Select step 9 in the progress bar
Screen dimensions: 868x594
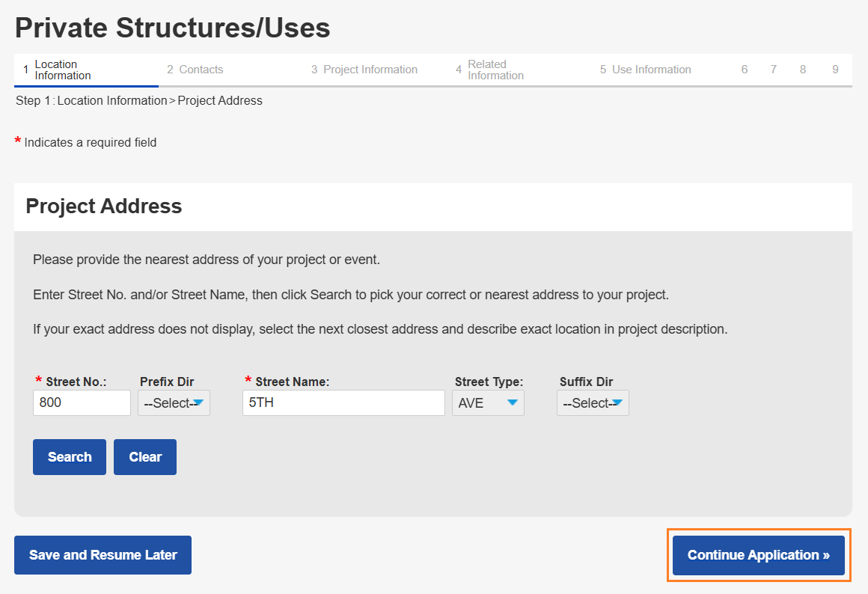(x=835, y=70)
